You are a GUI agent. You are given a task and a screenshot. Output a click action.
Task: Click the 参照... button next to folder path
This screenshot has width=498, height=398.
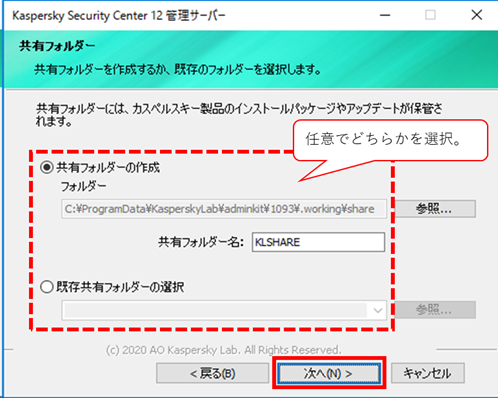[x=434, y=209]
